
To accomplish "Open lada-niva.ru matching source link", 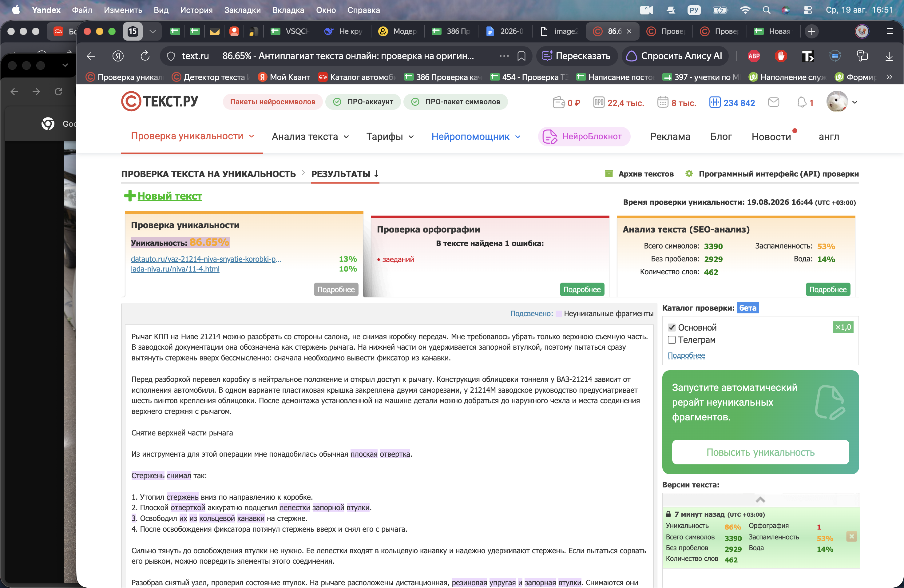I will tap(175, 269).
